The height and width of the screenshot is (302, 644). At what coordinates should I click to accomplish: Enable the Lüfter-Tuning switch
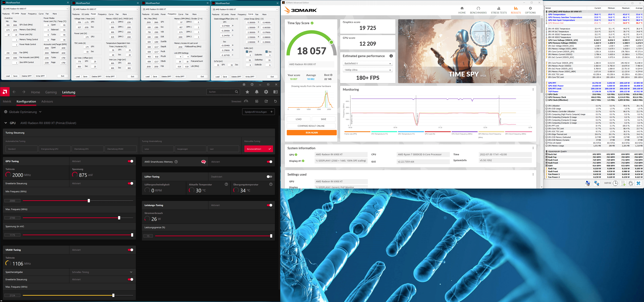pos(270,177)
